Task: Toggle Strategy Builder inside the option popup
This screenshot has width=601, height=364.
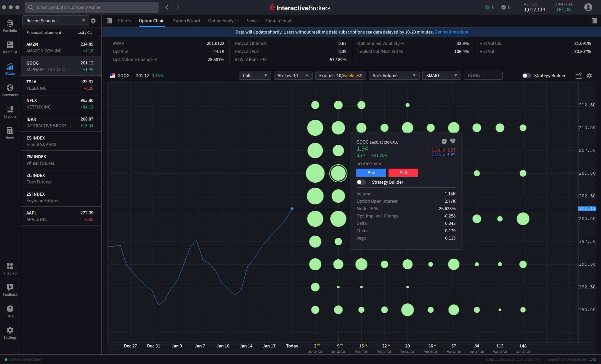Action: point(361,182)
